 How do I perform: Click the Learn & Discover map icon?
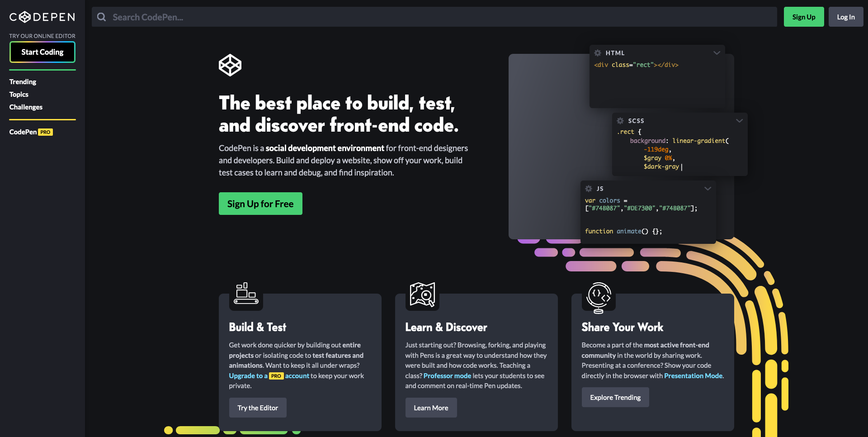click(x=422, y=294)
